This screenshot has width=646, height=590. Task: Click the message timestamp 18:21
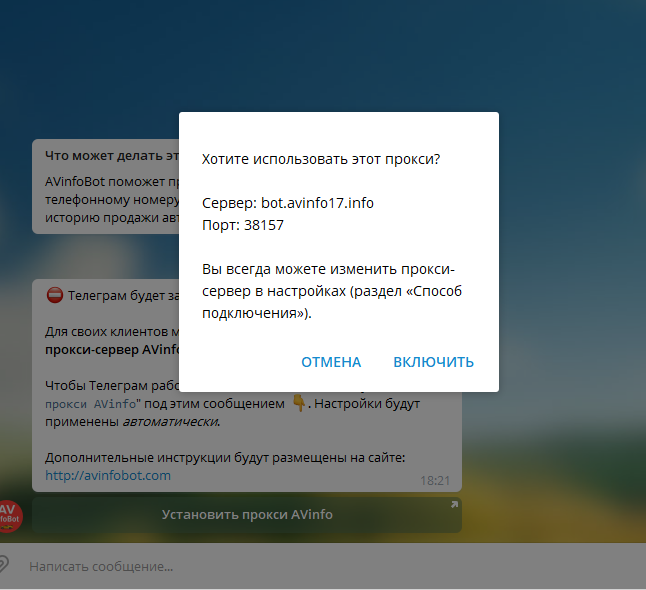tap(435, 480)
